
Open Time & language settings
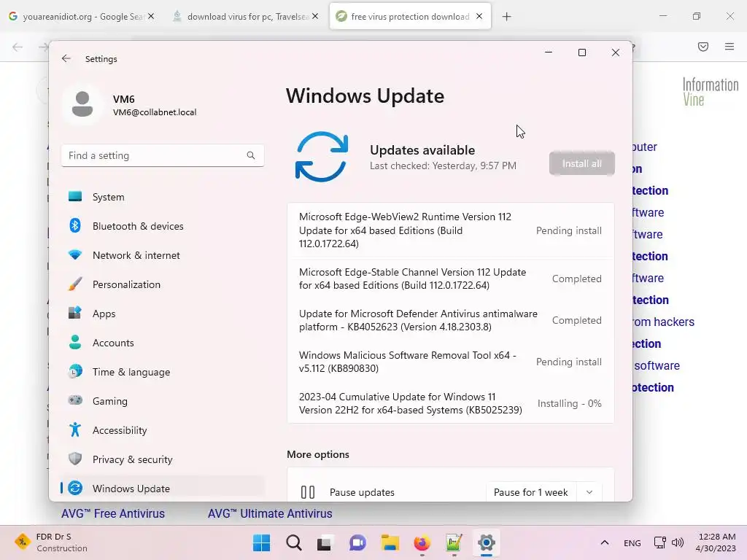[163, 372]
